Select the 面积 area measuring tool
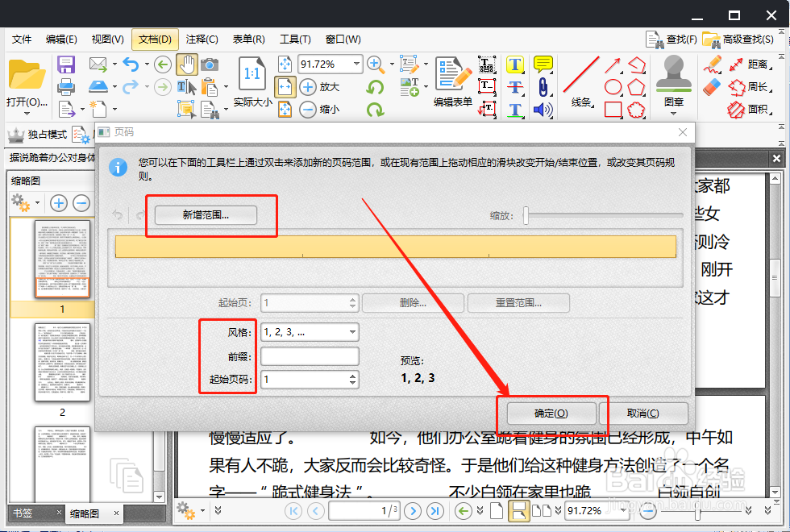 tap(735, 110)
